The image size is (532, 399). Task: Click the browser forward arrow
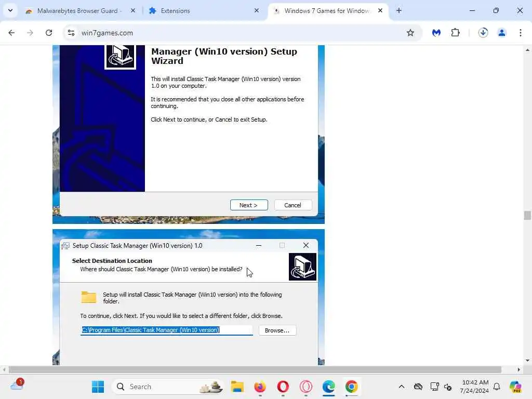tap(30, 33)
